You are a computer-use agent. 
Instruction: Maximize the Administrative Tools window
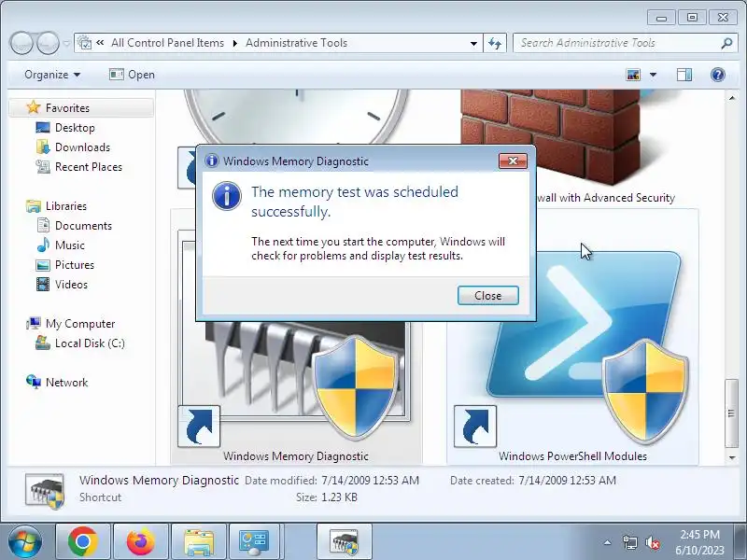[692, 18]
